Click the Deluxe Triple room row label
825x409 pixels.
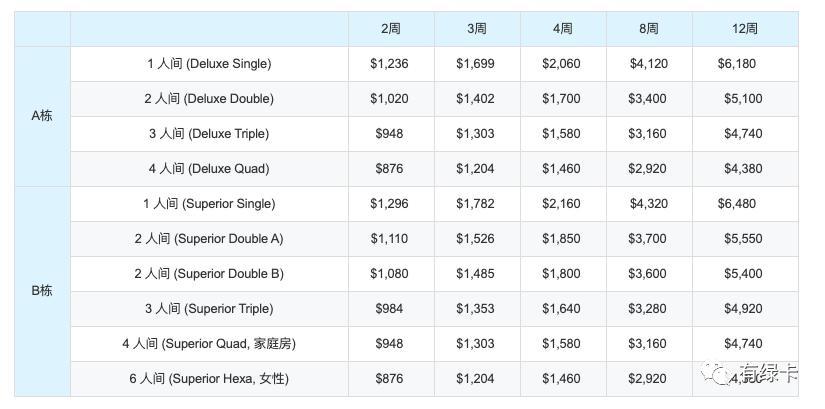coord(209,134)
